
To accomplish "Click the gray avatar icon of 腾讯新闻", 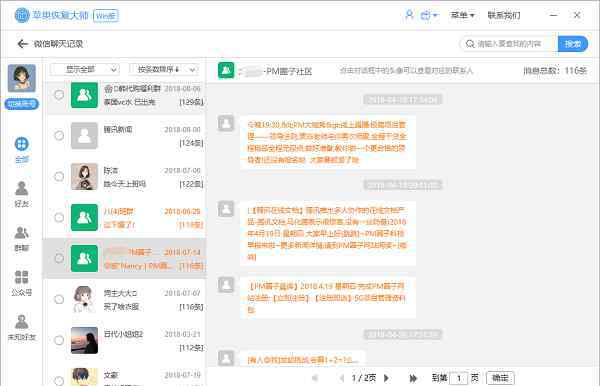I will coord(84,135).
